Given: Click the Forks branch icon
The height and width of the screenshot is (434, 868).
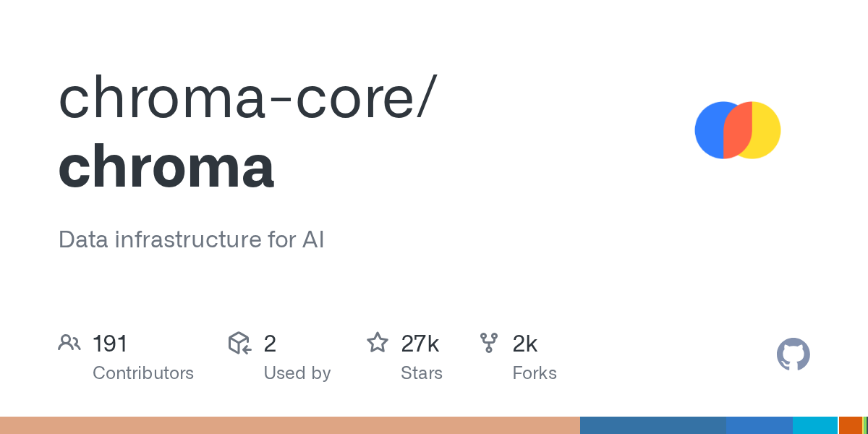Looking at the screenshot, I should point(489,343).
